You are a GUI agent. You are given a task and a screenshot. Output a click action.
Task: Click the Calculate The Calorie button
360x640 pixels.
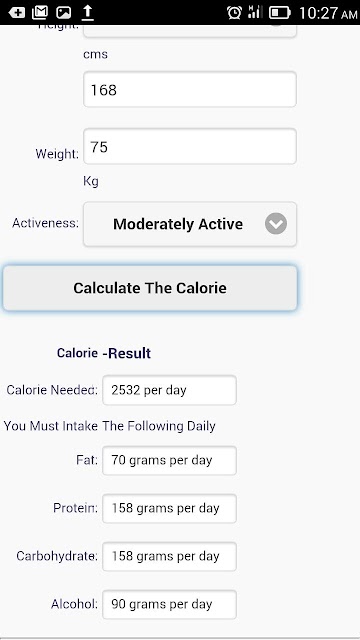click(150, 288)
